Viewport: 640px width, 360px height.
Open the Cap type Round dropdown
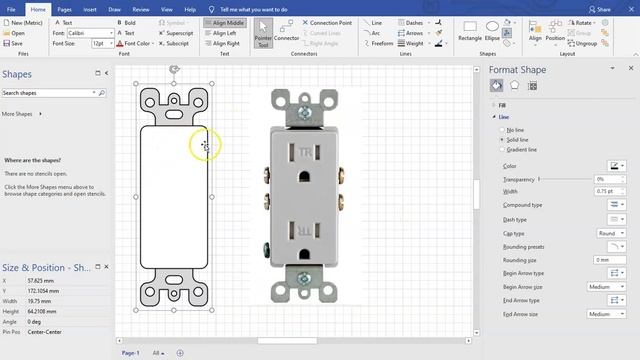click(x=611, y=233)
